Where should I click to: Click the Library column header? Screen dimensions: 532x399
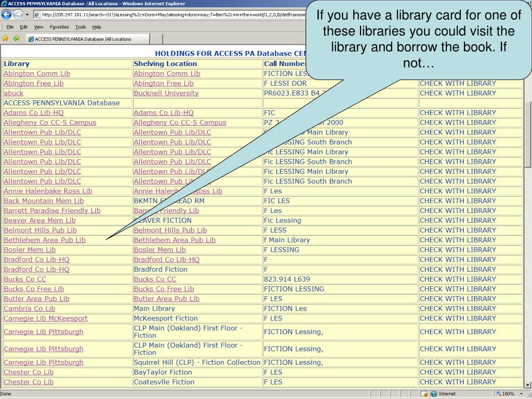click(17, 64)
